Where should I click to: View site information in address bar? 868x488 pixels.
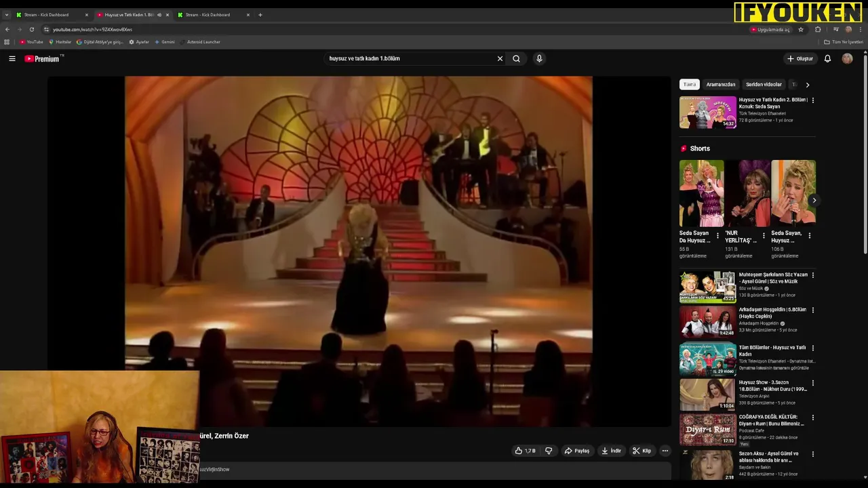46,30
